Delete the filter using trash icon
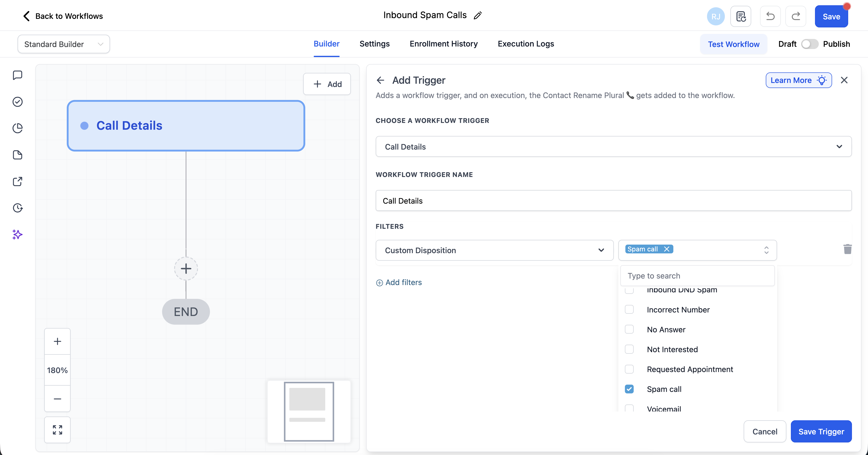 click(847, 249)
